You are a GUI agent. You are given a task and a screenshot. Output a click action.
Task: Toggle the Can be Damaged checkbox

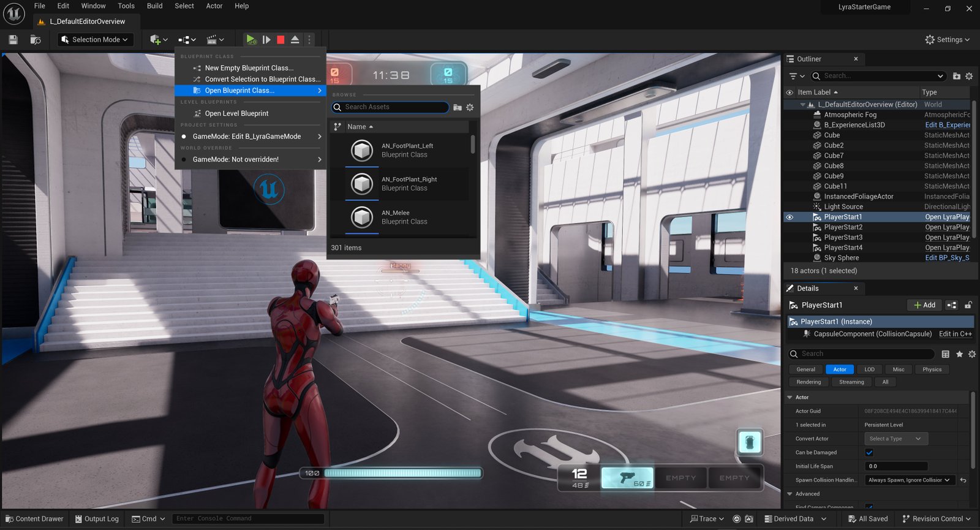pos(869,453)
